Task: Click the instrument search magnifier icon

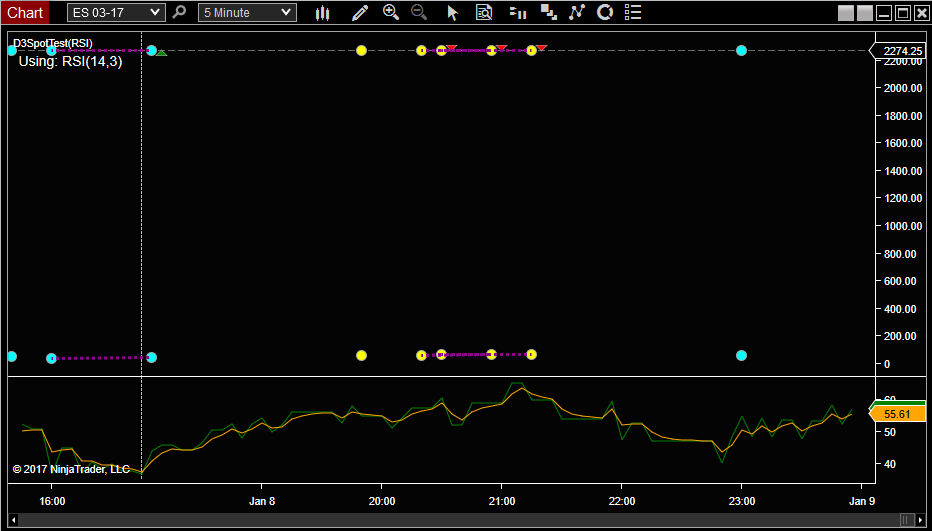Action: click(179, 13)
